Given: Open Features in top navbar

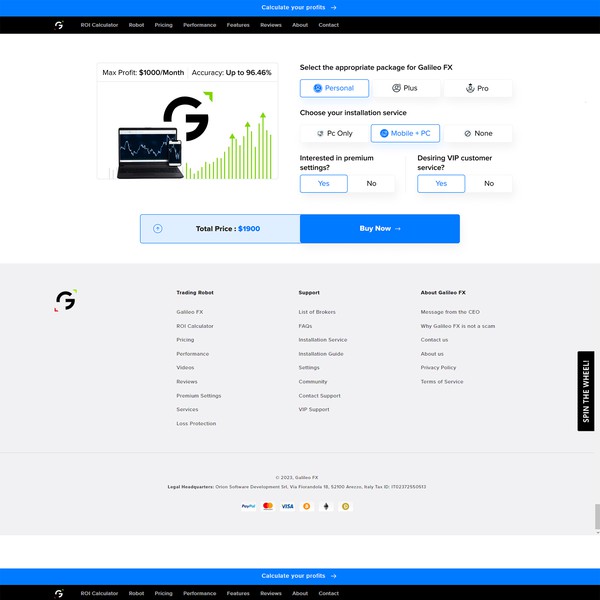Looking at the screenshot, I should 238,25.
